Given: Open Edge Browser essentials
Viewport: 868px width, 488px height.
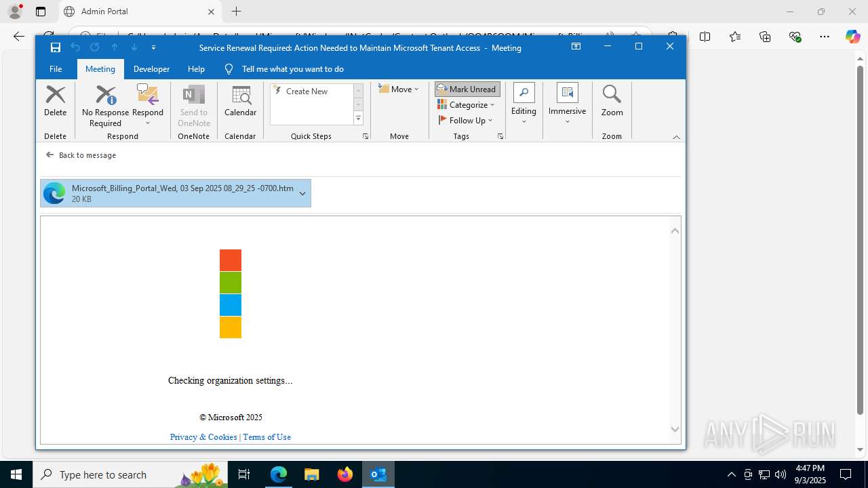Looking at the screenshot, I should tap(795, 37).
